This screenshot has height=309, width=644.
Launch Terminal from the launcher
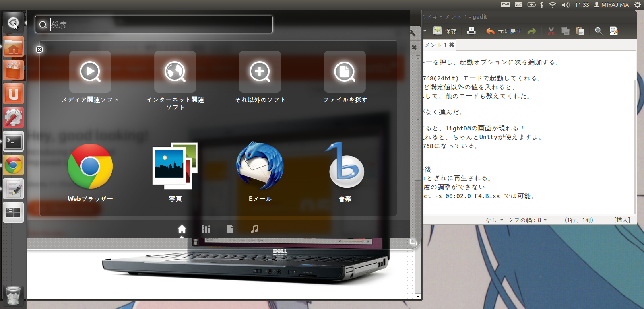click(x=13, y=141)
